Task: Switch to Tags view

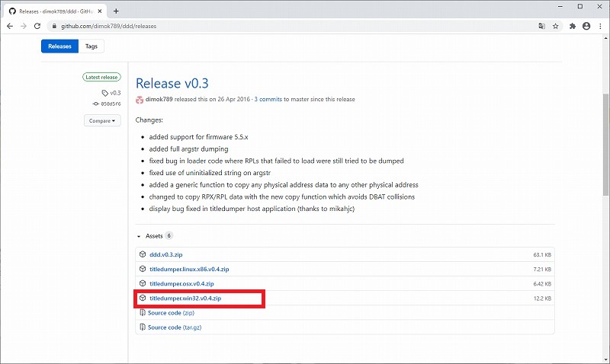Action: [91, 46]
